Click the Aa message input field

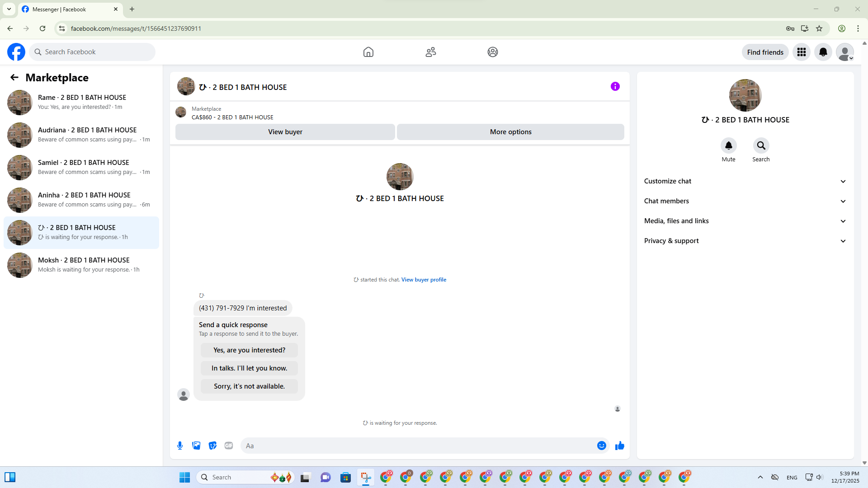click(416, 446)
